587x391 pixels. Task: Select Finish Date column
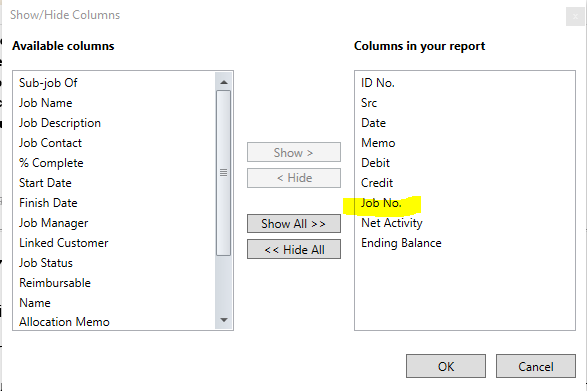(48, 203)
